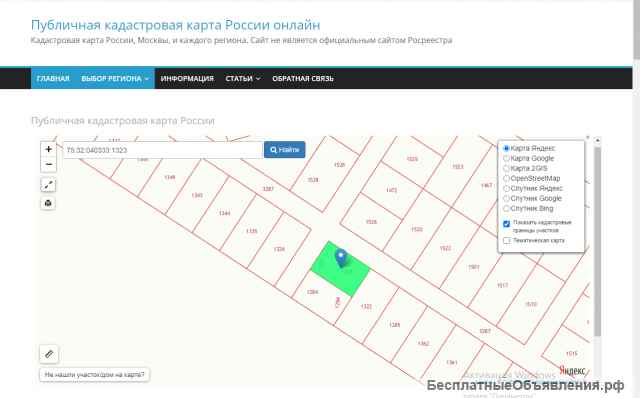640x398 pixels.
Task: Click the print map icon
Action: point(48,203)
